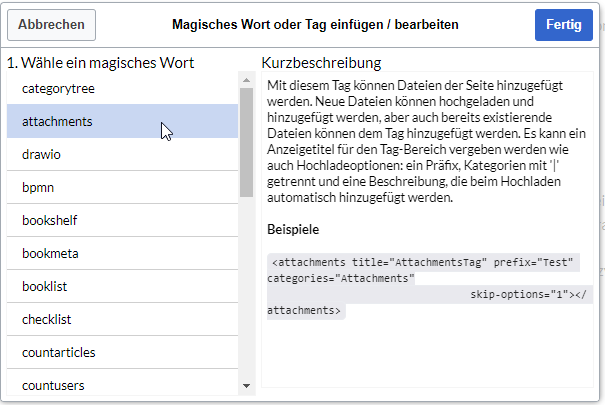This screenshot has width=605, height=405.
Task: Select the attachments list entry
Action: pos(122,121)
